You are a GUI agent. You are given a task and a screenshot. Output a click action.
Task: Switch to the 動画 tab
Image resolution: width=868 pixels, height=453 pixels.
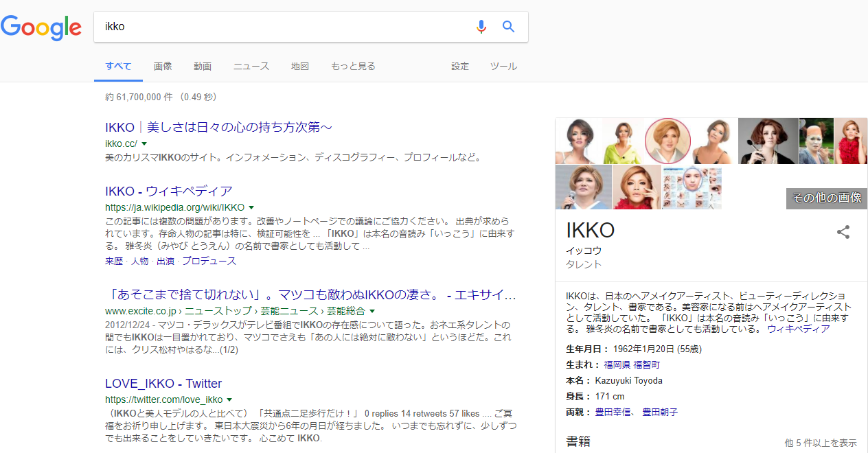coord(203,67)
